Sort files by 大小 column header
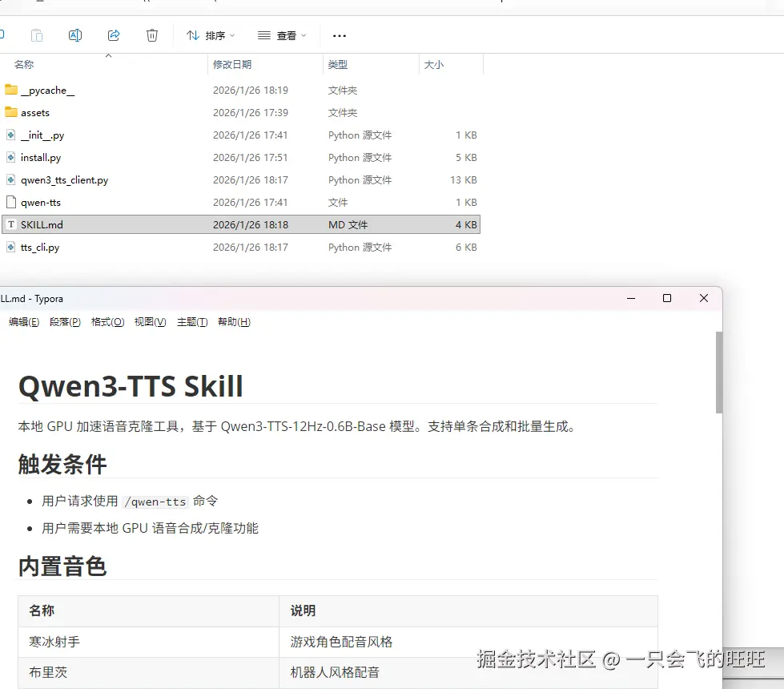 (433, 65)
